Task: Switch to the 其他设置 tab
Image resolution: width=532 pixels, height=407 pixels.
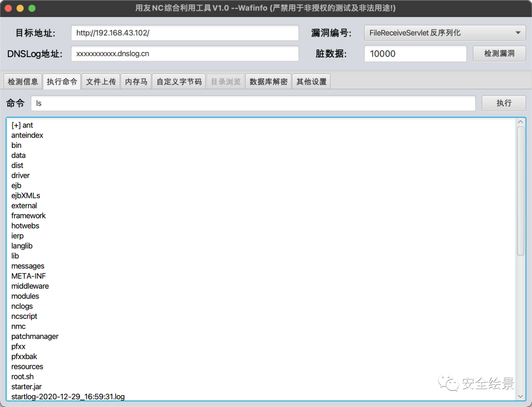Action: click(311, 82)
